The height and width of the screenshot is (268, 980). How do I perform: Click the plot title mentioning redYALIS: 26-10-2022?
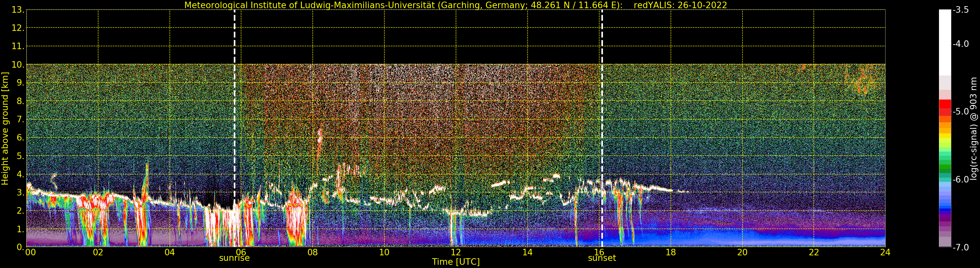tap(456, 5)
